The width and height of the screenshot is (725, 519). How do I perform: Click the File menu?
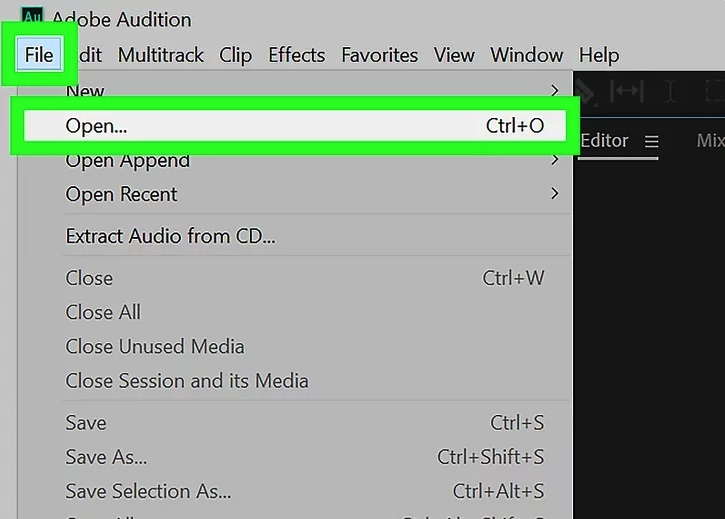[39, 55]
